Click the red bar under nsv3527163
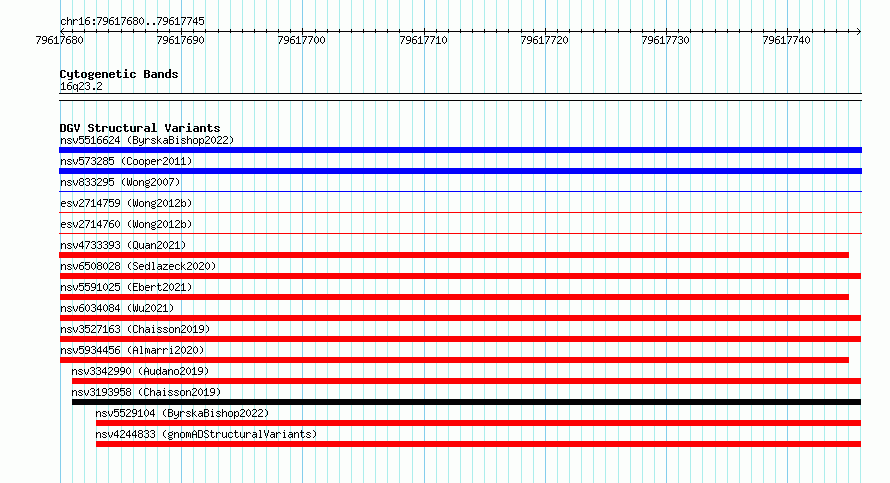The height and width of the screenshot is (483, 890). click(460, 339)
